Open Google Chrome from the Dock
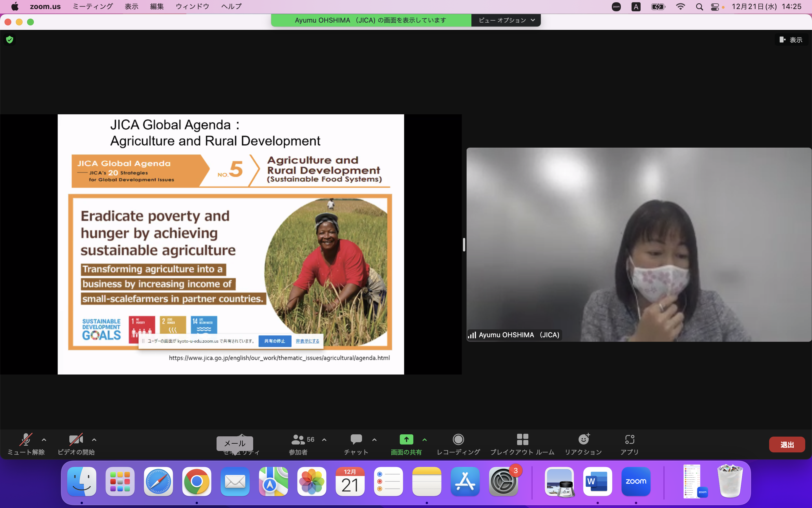Screen dimensions: 812x508 coord(197,481)
